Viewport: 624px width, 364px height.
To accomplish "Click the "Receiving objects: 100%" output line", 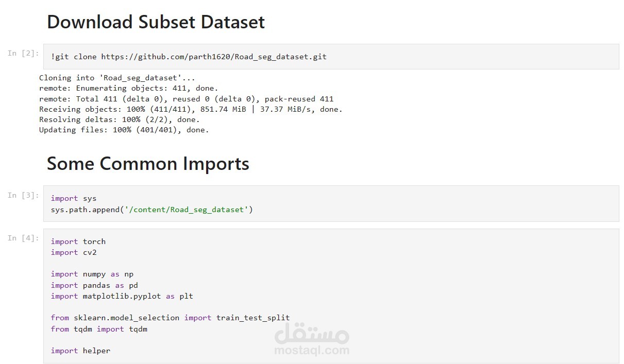I will coord(191,109).
